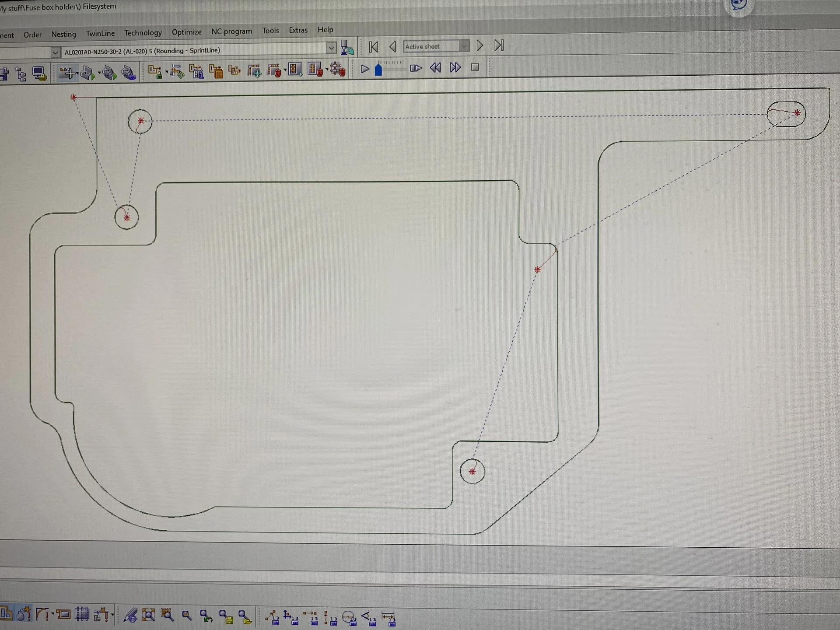The width and height of the screenshot is (840, 630).
Task: Toggle the grid lines display icon
Action: pyautogui.click(x=82, y=614)
